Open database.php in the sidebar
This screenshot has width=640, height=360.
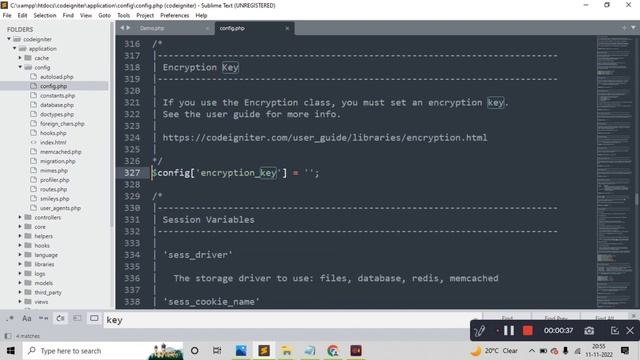point(57,105)
